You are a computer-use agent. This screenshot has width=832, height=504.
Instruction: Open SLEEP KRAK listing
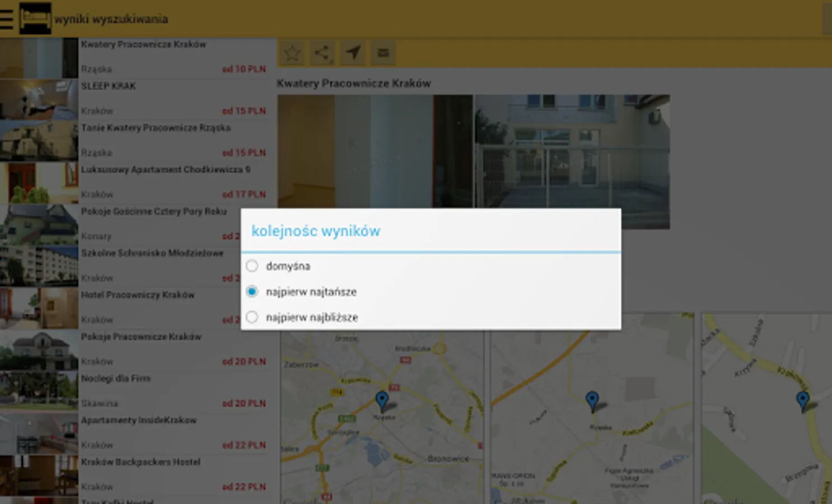coord(134,100)
